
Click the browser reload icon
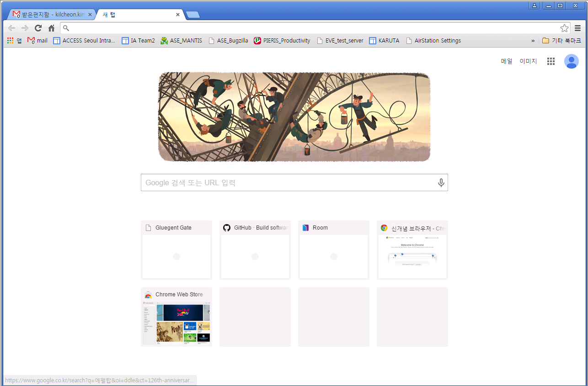coord(38,28)
